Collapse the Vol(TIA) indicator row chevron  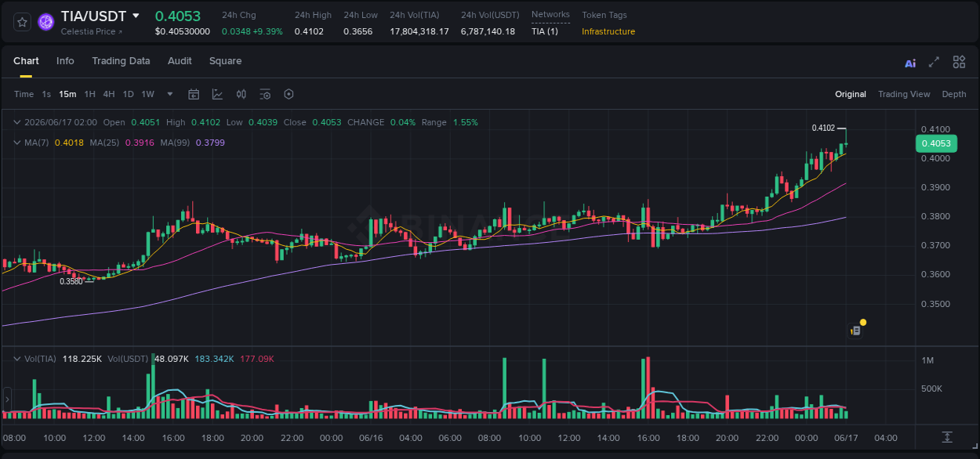point(17,359)
